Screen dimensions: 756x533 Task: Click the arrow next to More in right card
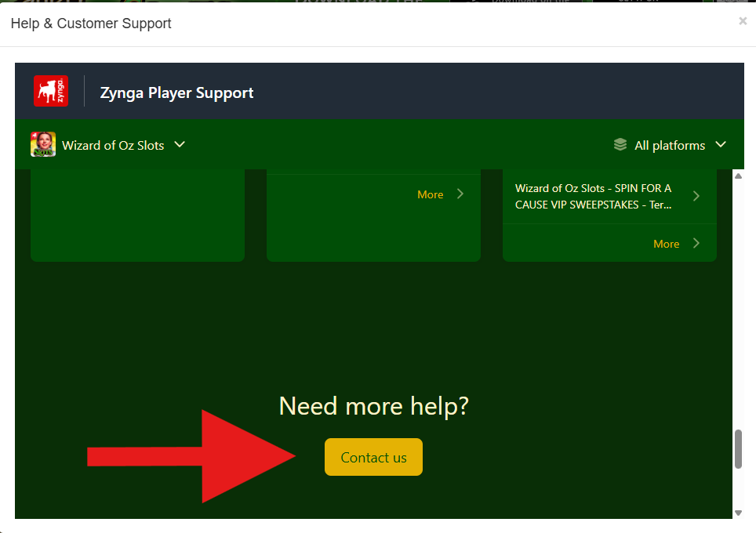(696, 244)
